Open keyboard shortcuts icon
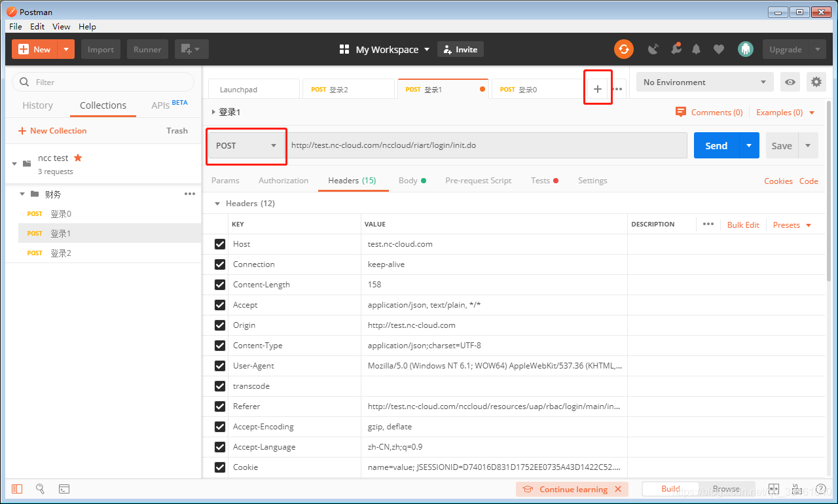 pos(797,489)
